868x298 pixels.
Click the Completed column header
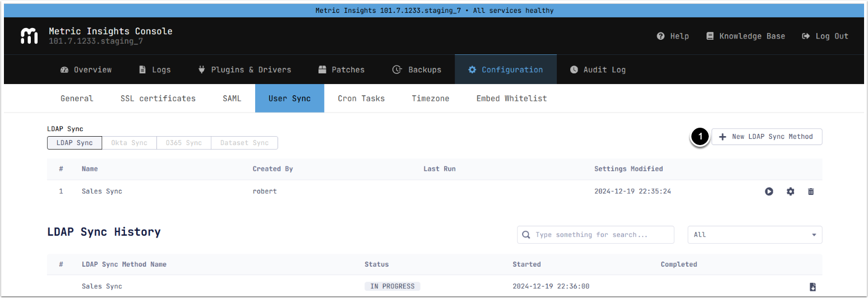[679, 264]
